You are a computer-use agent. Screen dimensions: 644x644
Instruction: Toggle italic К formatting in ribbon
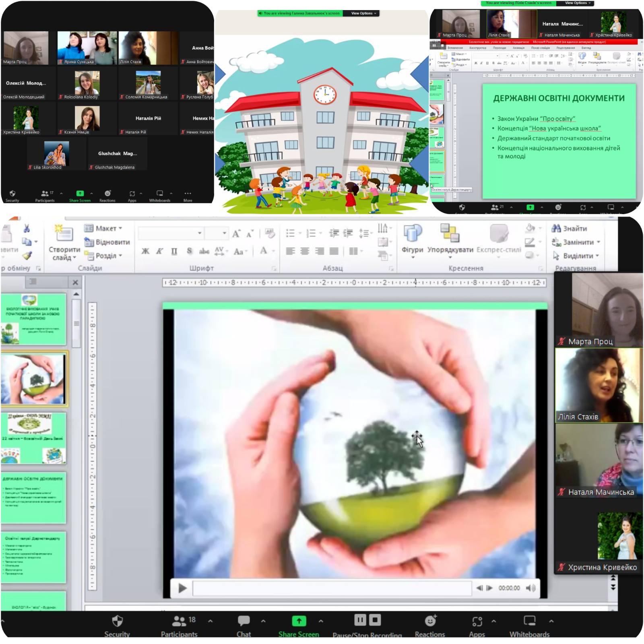159,251
